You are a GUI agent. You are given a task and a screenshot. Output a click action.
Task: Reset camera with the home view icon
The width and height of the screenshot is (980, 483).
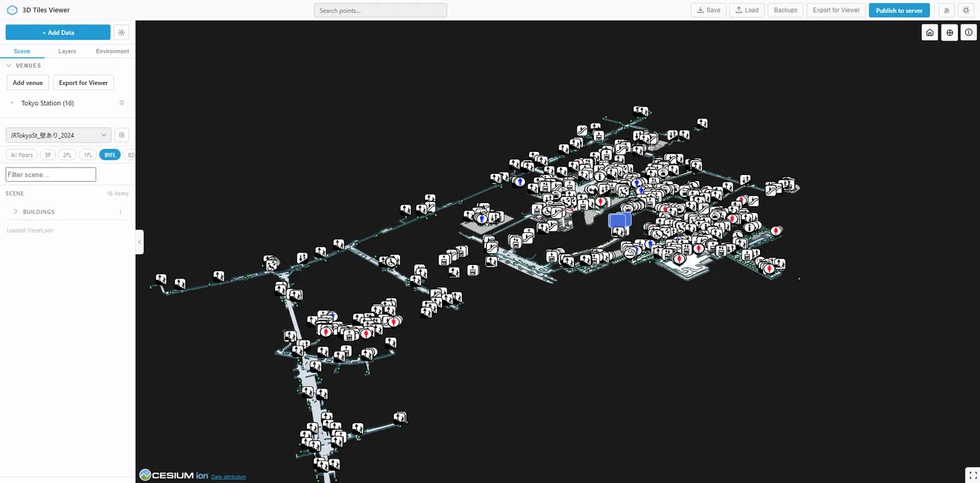[x=930, y=32]
